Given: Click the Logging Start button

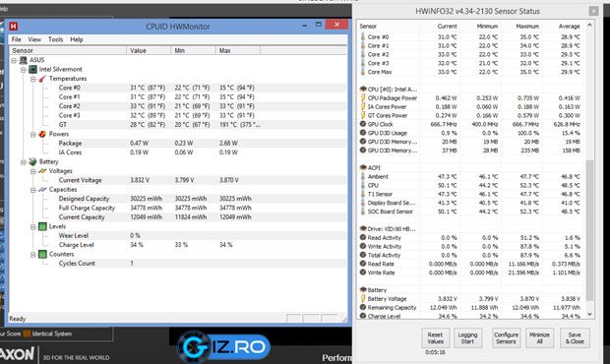Looking at the screenshot, I should (467, 338).
